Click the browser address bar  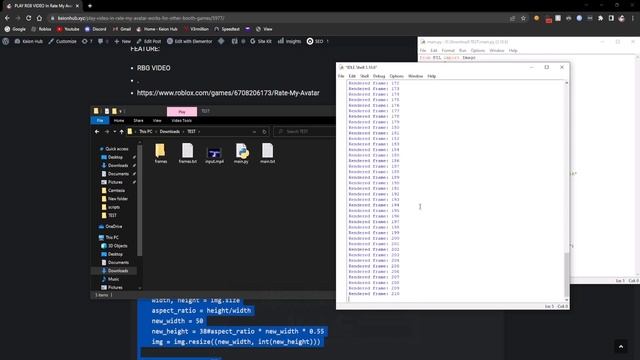pos(278,18)
